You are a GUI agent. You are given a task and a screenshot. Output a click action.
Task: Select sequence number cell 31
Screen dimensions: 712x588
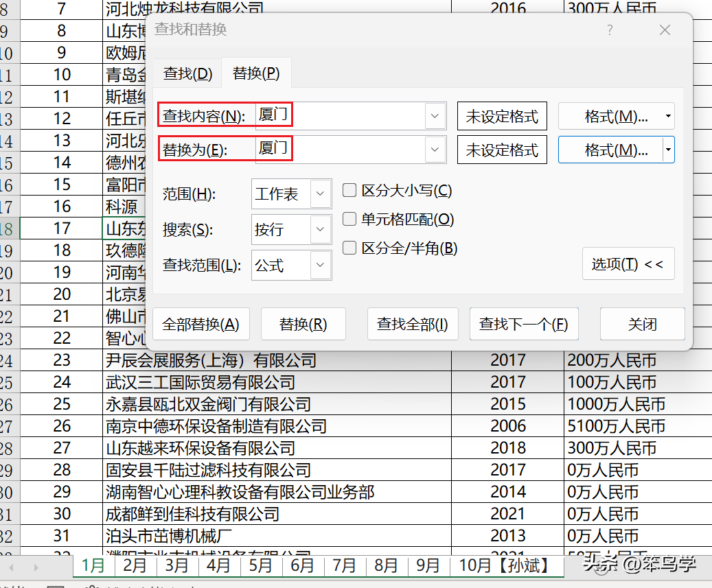[x=62, y=536]
